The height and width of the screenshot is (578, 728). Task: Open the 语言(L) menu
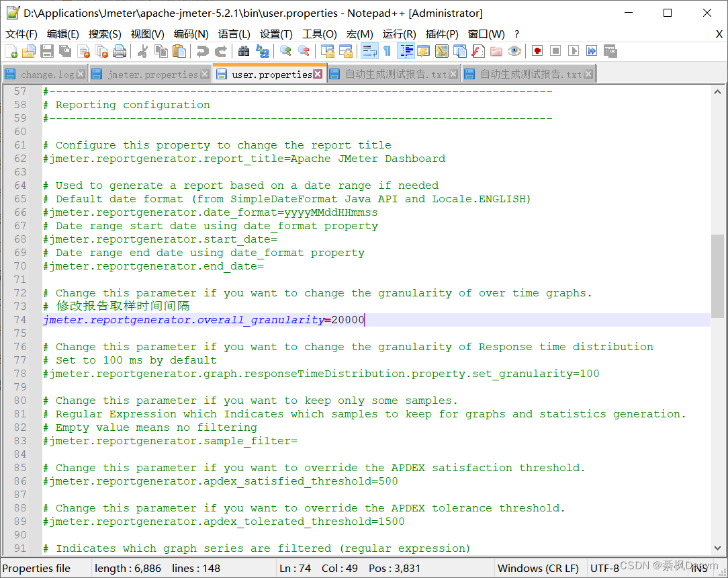(x=234, y=34)
